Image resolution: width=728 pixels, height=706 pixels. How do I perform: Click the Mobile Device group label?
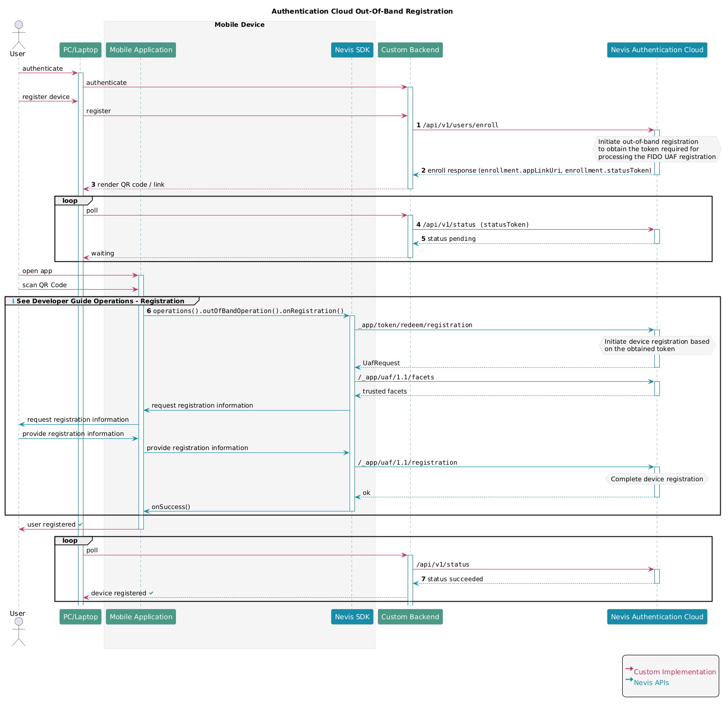[239, 25]
